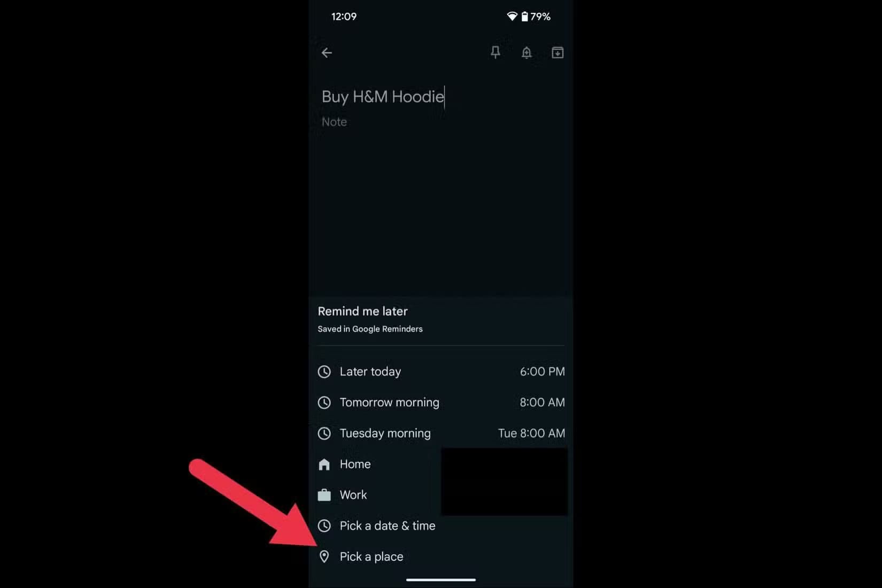Edit the Buy H&M Hoodie title

(383, 97)
